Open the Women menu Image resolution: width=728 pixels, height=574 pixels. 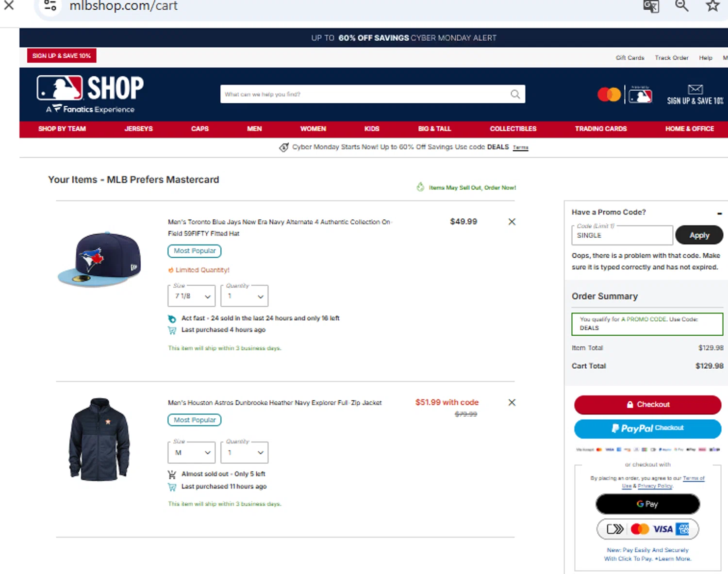313,129
